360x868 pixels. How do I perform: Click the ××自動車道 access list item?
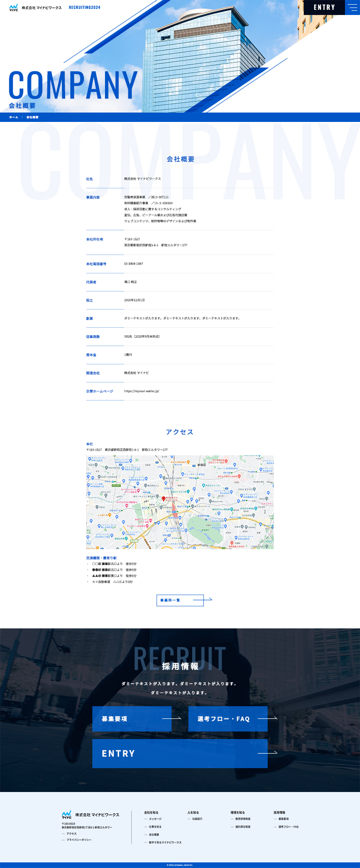[x=112, y=582]
